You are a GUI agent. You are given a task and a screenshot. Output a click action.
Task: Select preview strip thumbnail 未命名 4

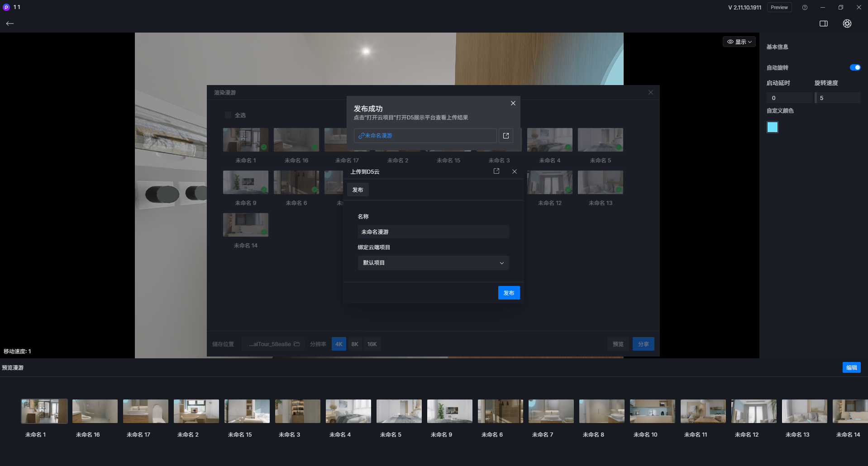(348, 411)
